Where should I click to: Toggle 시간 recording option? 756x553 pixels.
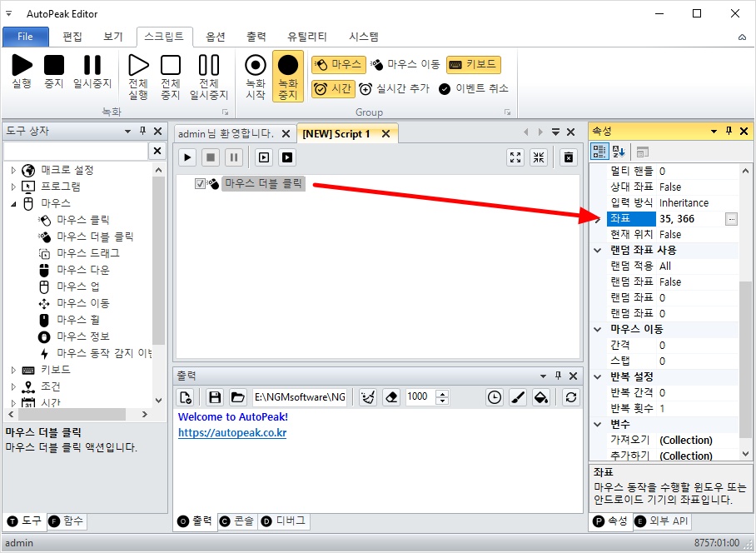tap(333, 89)
